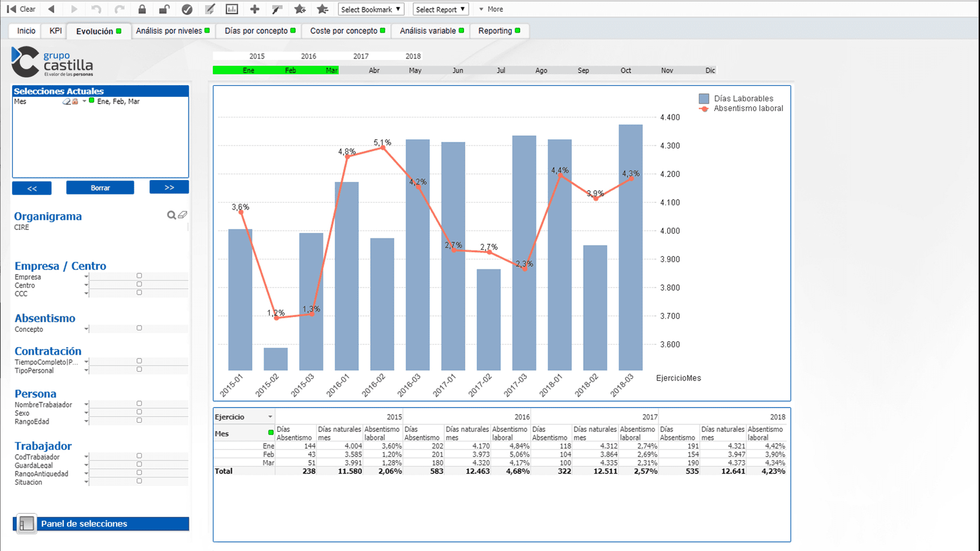Click the search icon next to Organigrama
This screenshot has width=980, height=551.
[170, 215]
